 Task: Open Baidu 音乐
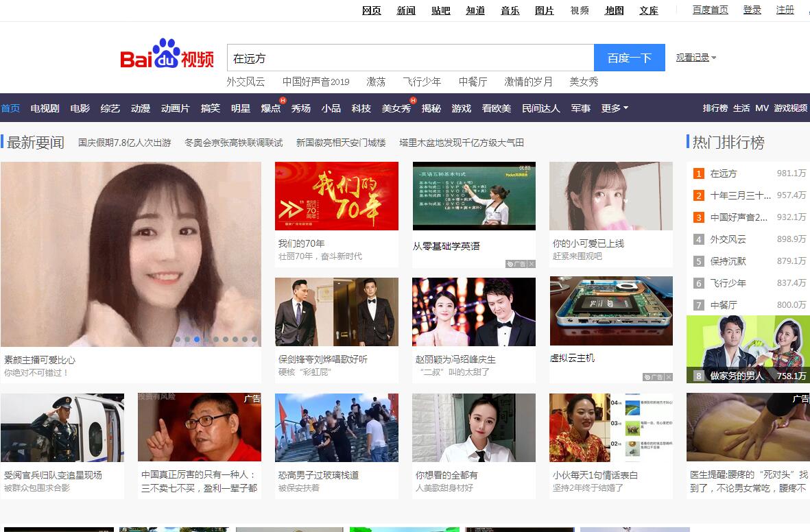point(510,10)
